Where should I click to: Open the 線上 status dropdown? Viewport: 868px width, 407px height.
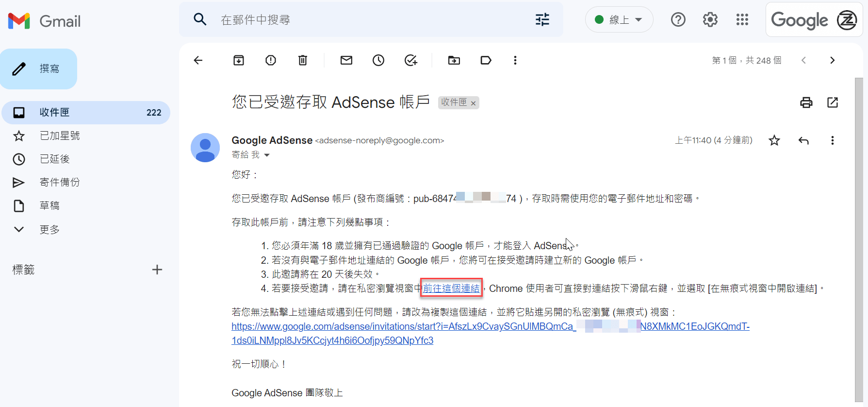tap(619, 19)
